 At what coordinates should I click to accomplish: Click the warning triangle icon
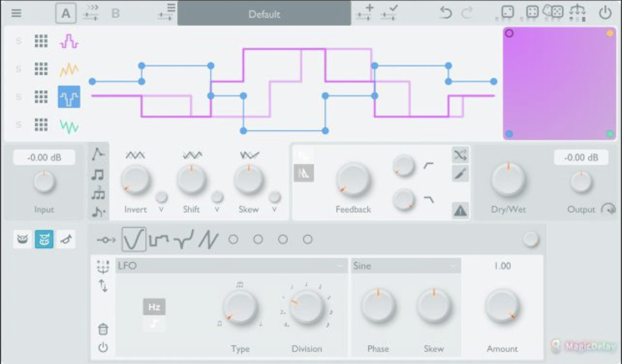point(460,211)
